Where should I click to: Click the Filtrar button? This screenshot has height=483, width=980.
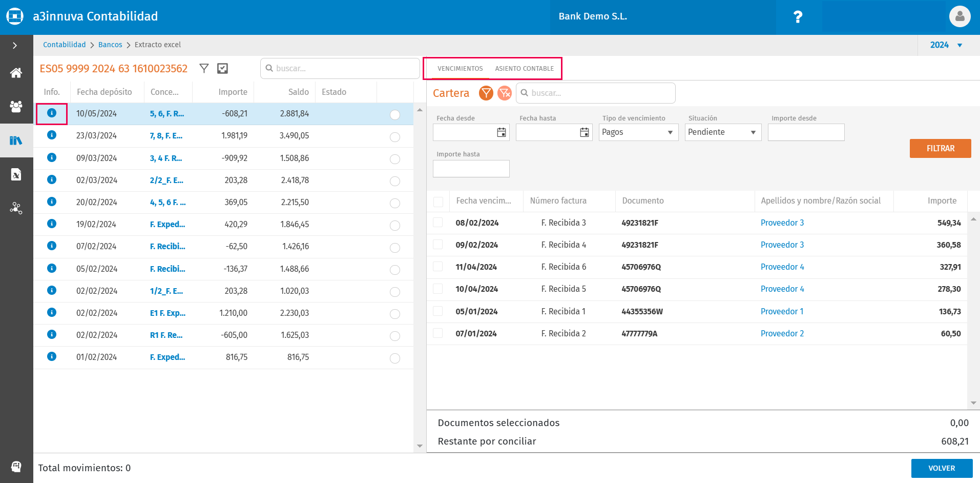coord(940,148)
